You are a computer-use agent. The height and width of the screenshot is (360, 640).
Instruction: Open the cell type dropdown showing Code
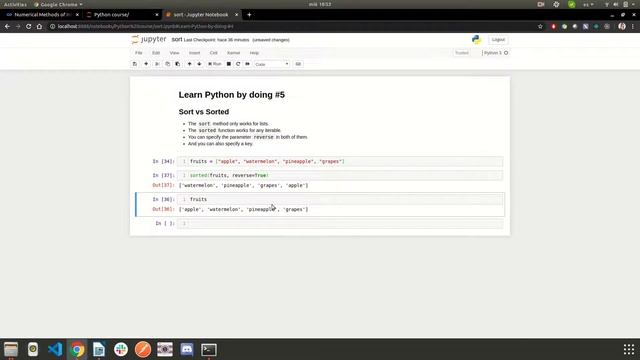(x=271, y=64)
